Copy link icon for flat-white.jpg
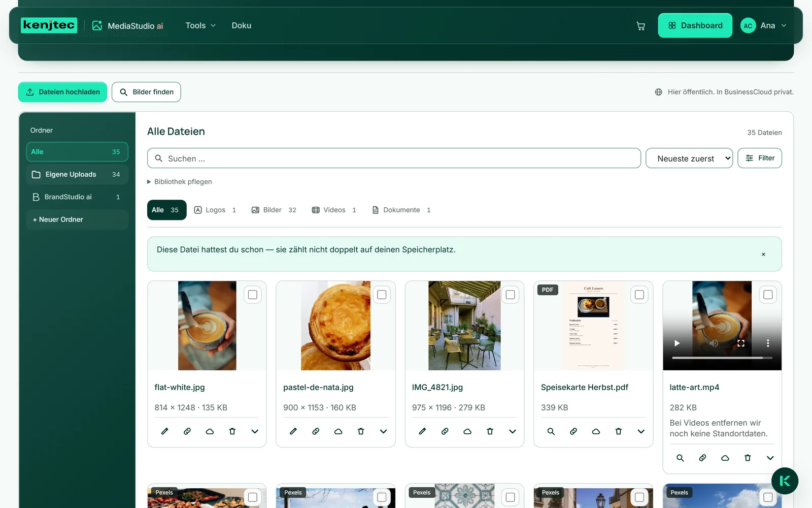Screen dimensions: 812x508 (187, 431)
